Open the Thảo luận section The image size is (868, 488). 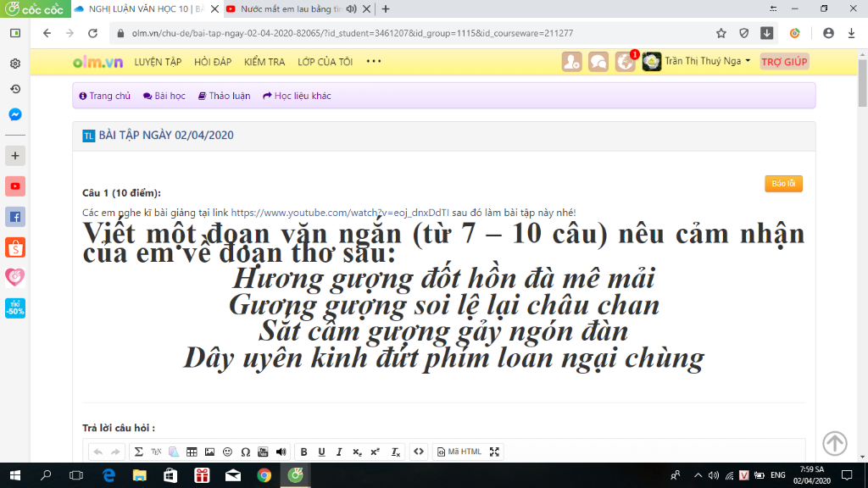pyautogui.click(x=224, y=96)
